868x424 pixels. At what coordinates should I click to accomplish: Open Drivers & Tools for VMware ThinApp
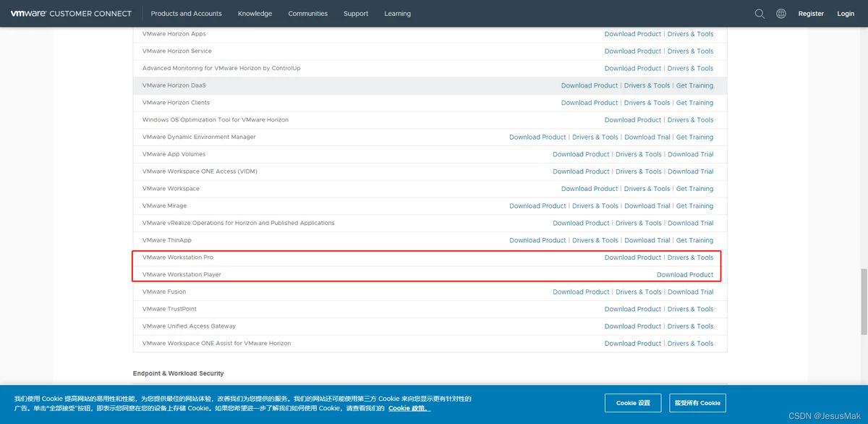(x=595, y=240)
